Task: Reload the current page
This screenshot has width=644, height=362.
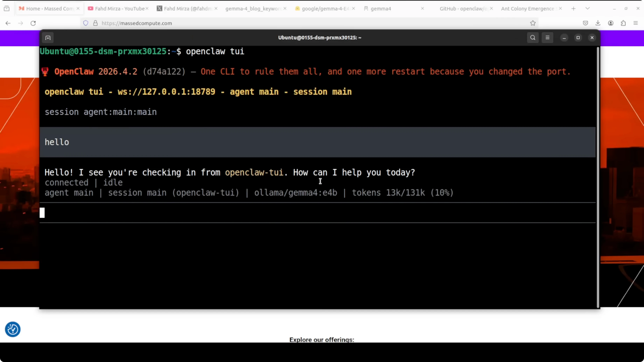Action: (x=33, y=23)
